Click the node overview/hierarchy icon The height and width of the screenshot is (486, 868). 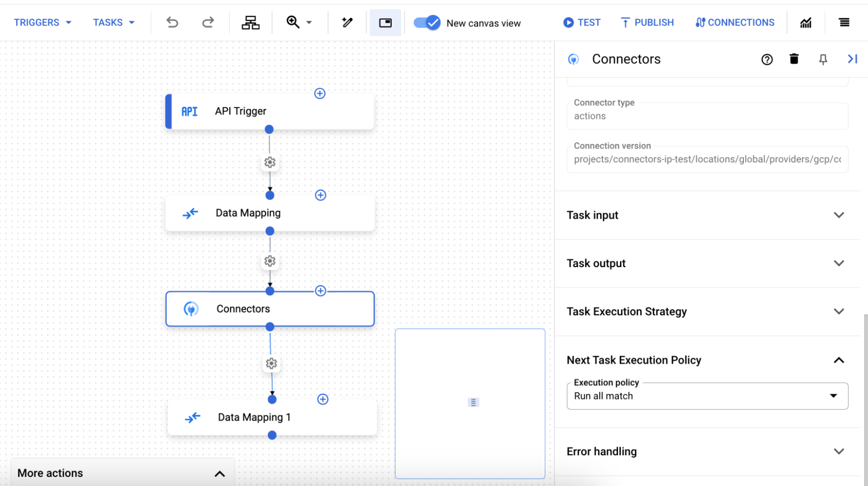tap(251, 22)
